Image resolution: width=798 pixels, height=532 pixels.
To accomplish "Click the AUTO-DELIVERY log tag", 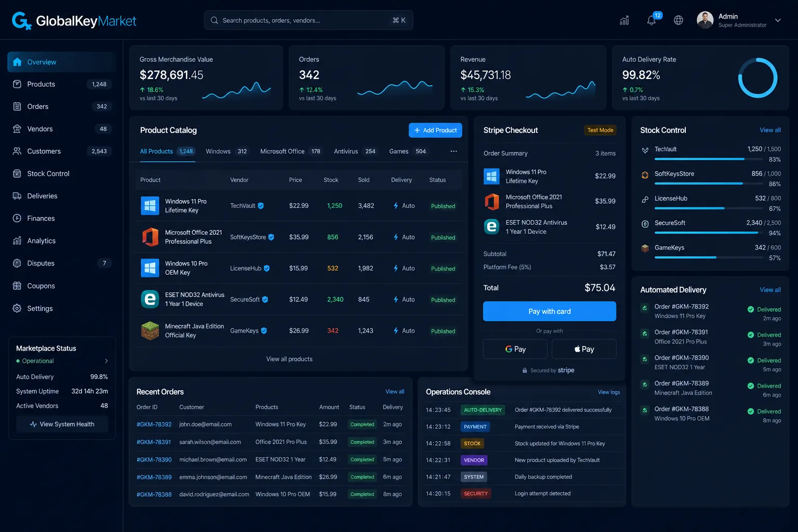I will tap(483, 410).
